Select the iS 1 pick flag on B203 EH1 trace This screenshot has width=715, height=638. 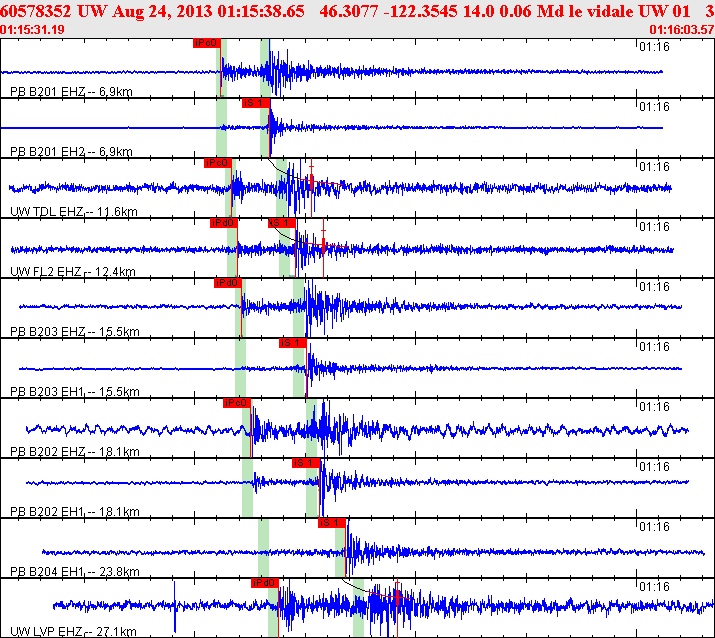pos(293,343)
